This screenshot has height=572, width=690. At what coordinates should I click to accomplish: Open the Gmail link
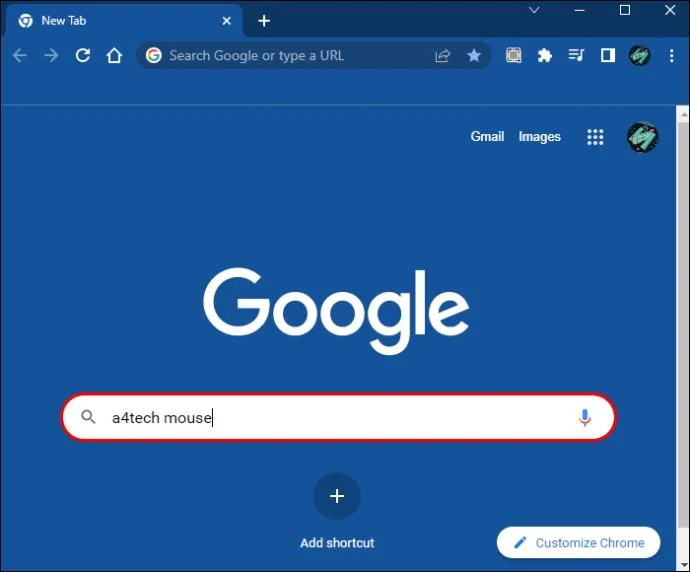click(x=487, y=136)
